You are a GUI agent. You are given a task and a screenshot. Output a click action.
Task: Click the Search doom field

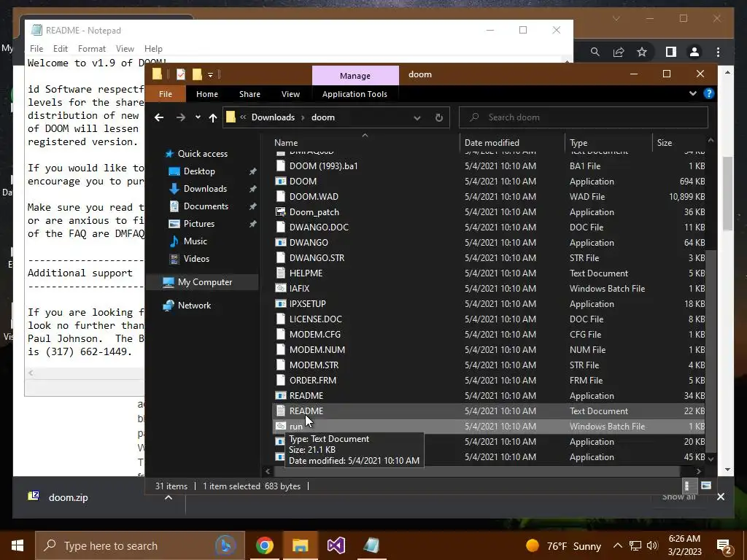pyautogui.click(x=584, y=117)
